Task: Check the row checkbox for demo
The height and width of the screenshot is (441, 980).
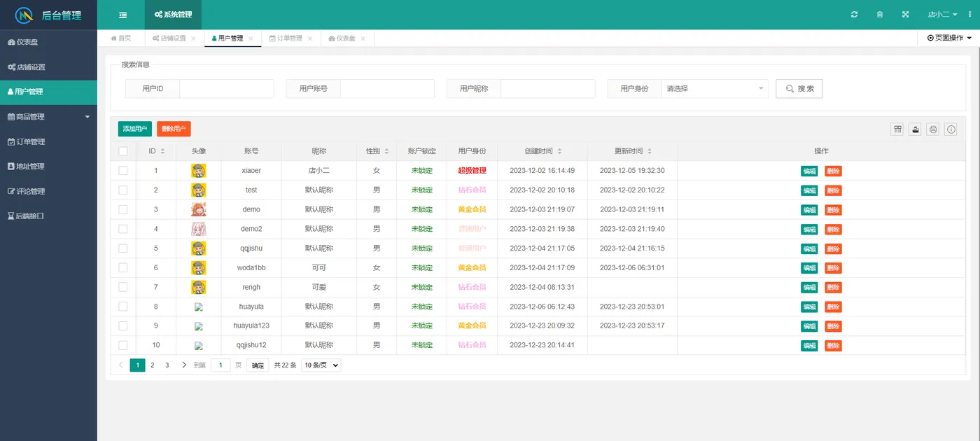Action: click(123, 209)
